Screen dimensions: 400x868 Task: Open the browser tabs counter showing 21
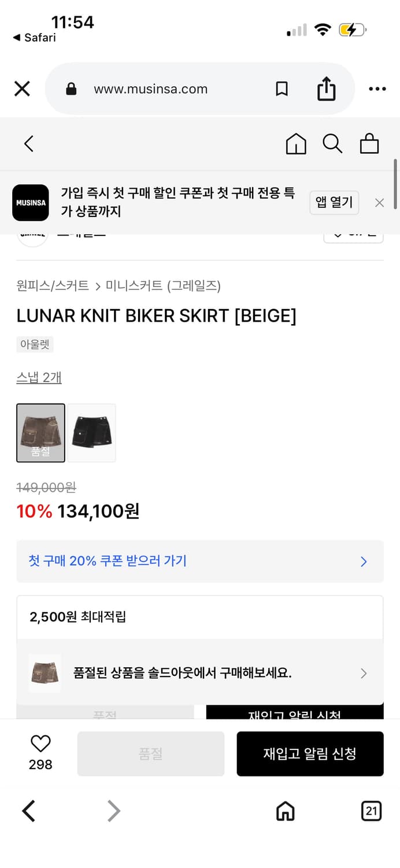coord(371,811)
